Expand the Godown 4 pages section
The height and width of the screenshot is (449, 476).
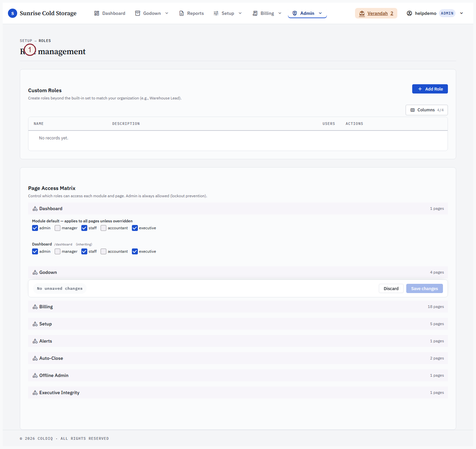point(238,272)
